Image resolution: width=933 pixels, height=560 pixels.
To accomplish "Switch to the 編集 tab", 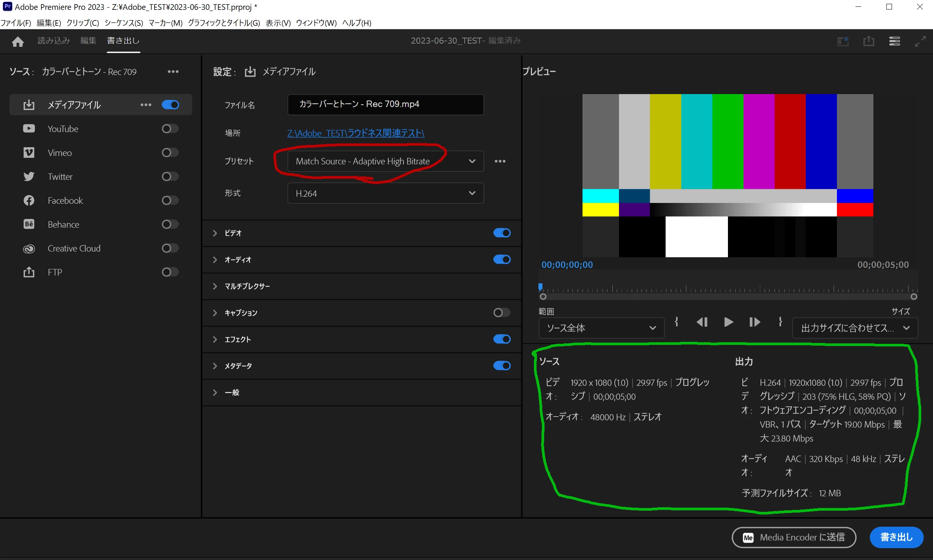I will (88, 41).
